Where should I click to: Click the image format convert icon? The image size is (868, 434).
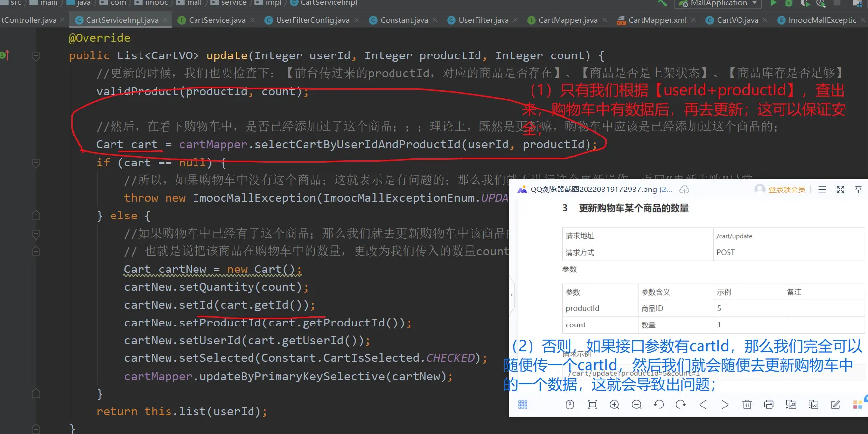pos(791,405)
